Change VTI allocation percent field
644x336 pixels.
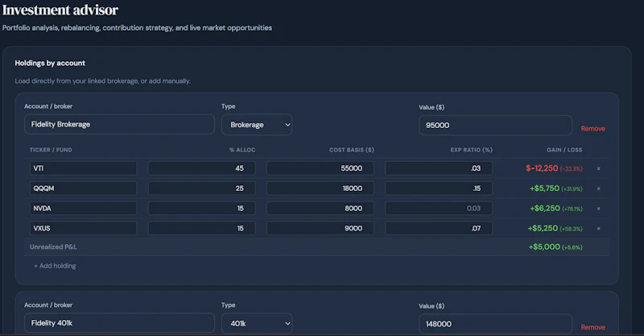[202, 168]
